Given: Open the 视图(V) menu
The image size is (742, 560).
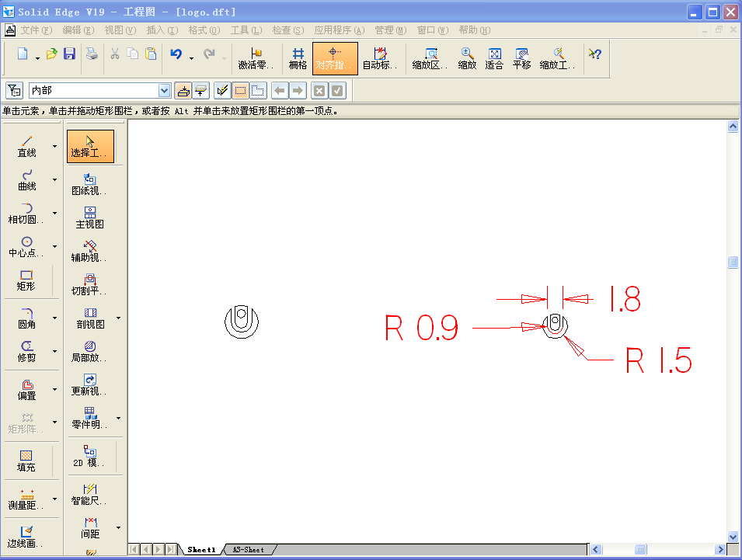Looking at the screenshot, I should click(x=120, y=30).
